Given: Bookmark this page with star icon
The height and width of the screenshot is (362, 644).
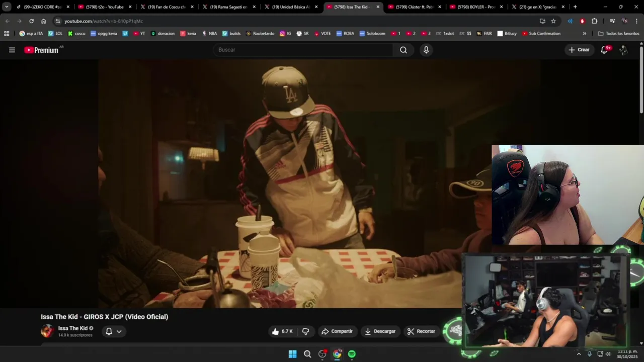Looking at the screenshot, I should (553, 21).
